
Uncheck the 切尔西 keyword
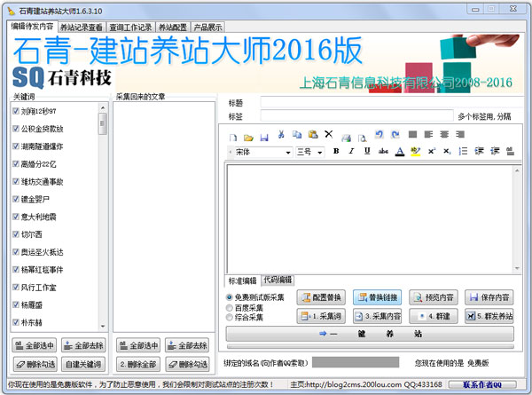tap(16, 234)
